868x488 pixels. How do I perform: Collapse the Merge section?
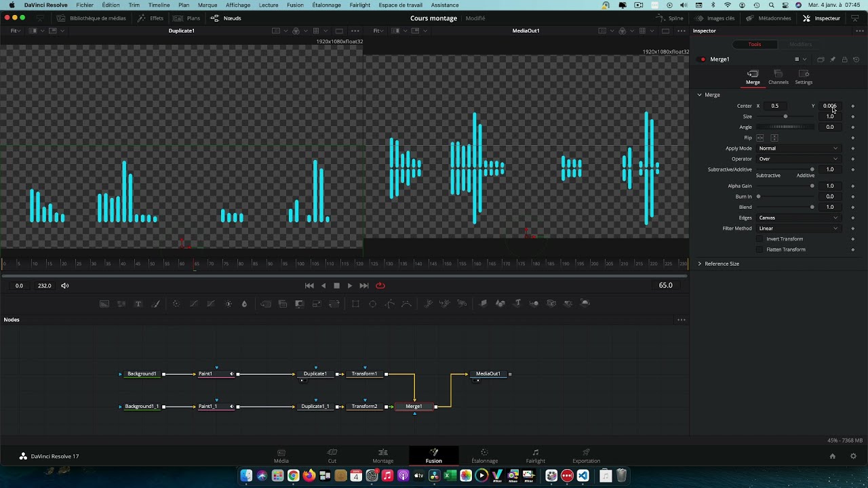700,95
